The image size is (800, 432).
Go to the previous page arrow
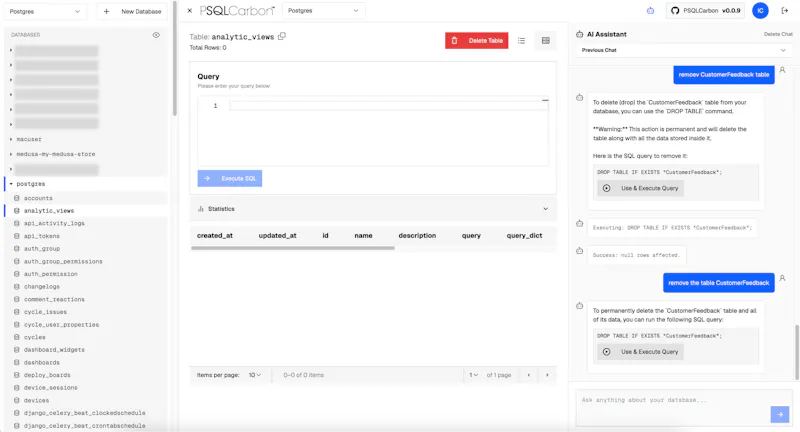click(x=529, y=375)
